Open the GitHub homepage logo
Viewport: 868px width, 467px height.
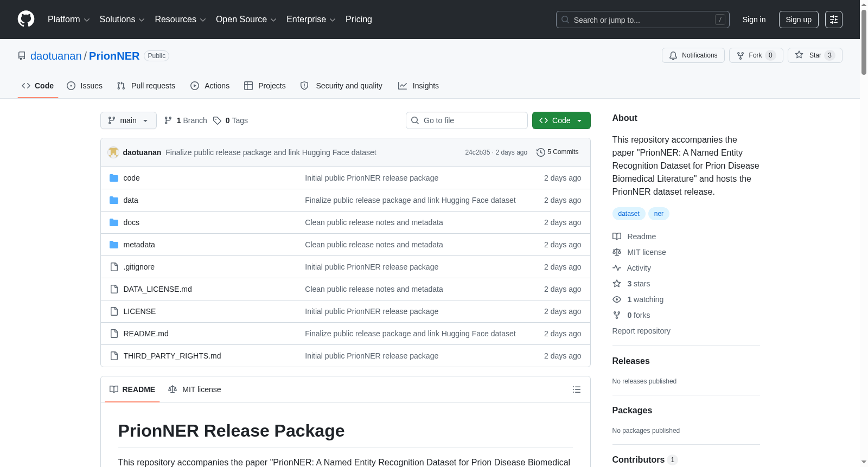pyautogui.click(x=26, y=20)
